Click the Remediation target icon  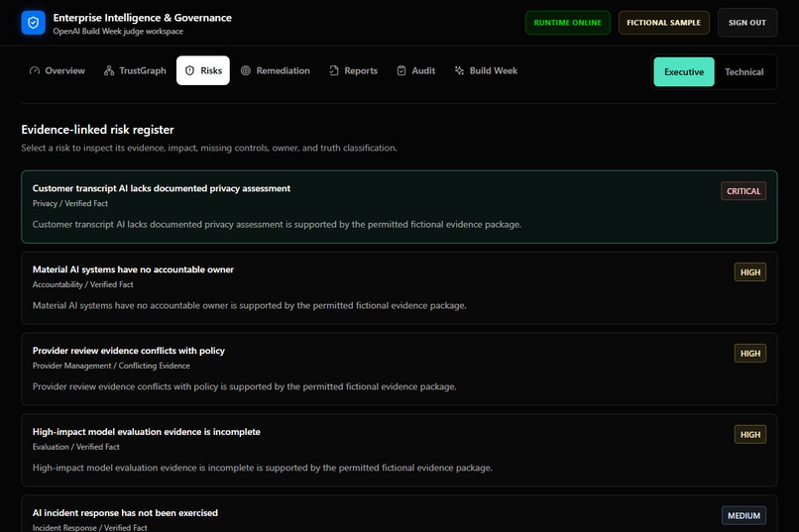pyautogui.click(x=246, y=70)
